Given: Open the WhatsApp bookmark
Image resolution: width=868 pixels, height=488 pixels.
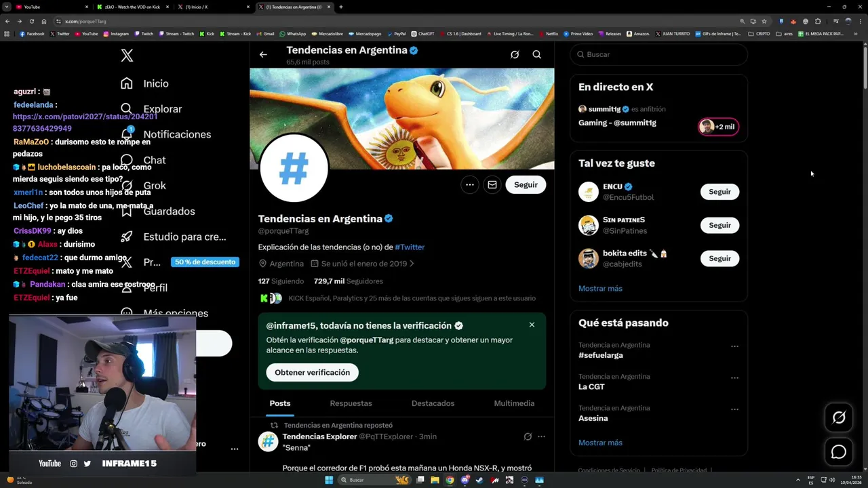Looking at the screenshot, I should pos(292,33).
